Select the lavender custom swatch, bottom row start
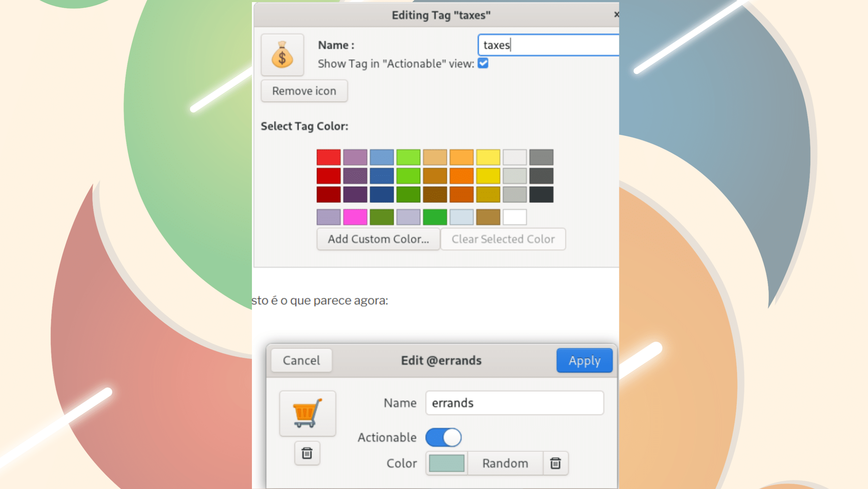The height and width of the screenshot is (489, 868). [x=328, y=217]
